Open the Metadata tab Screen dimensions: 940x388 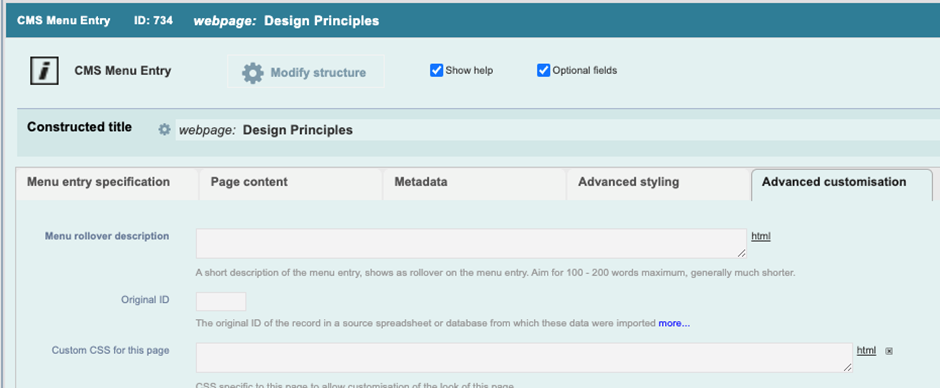[x=474, y=184]
